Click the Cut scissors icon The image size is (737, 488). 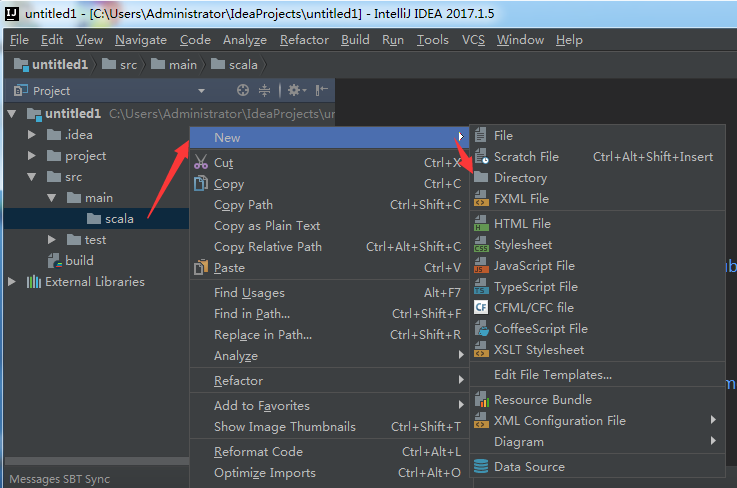tap(201, 162)
